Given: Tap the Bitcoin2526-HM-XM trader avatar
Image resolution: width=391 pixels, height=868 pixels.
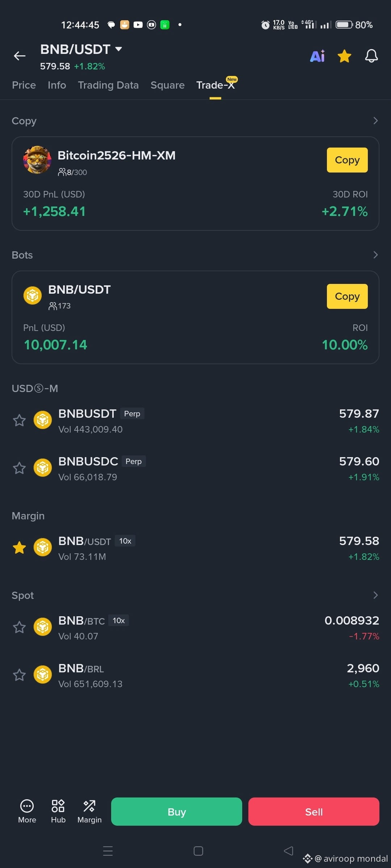Looking at the screenshot, I should click(37, 160).
